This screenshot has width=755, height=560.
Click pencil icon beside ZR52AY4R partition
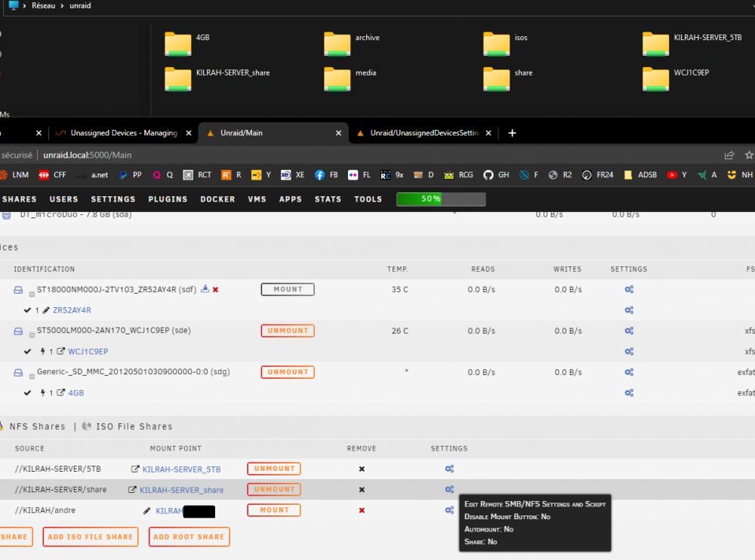pyautogui.click(x=46, y=310)
